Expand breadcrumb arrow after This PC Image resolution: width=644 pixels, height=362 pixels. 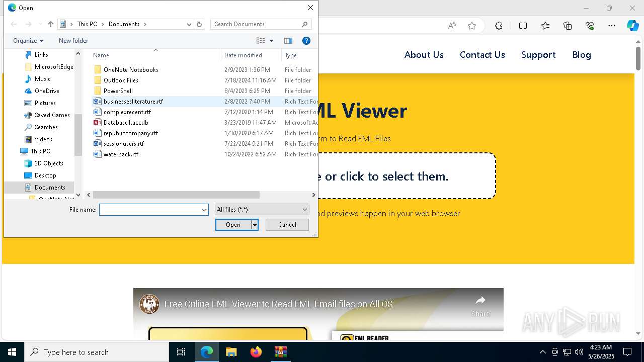coord(103,24)
